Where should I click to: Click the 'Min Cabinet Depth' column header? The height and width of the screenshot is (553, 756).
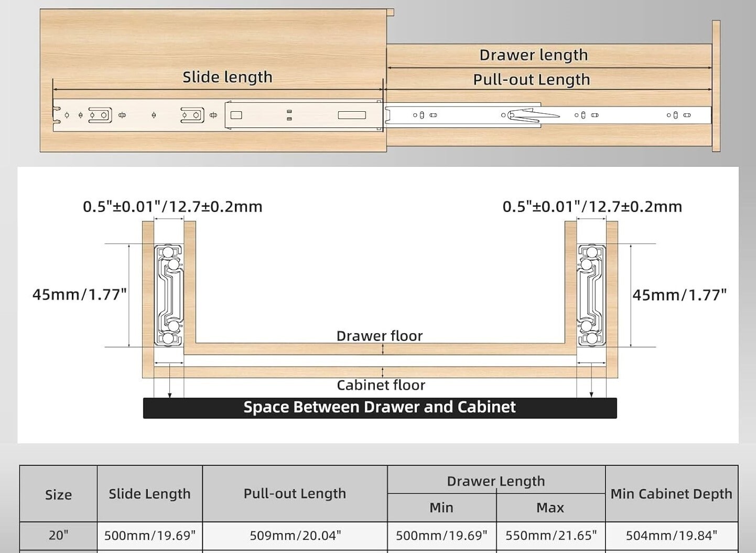pyautogui.click(x=672, y=494)
